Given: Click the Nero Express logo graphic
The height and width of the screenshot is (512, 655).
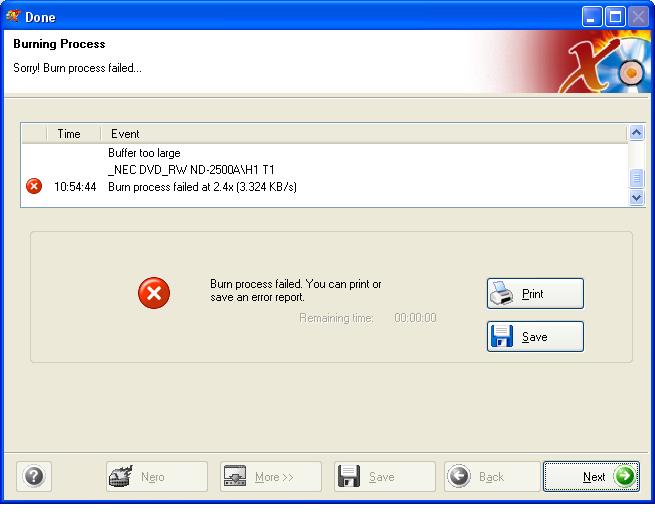Looking at the screenshot, I should (605, 63).
